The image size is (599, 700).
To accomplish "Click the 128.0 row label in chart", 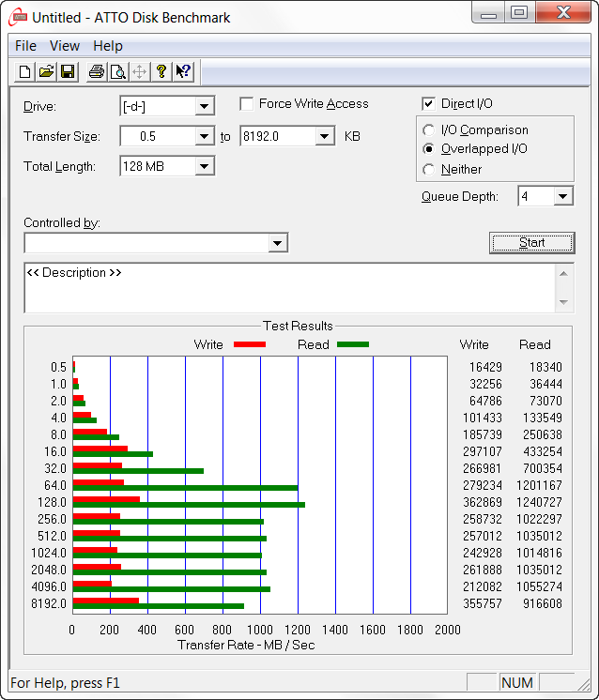I will (x=52, y=502).
